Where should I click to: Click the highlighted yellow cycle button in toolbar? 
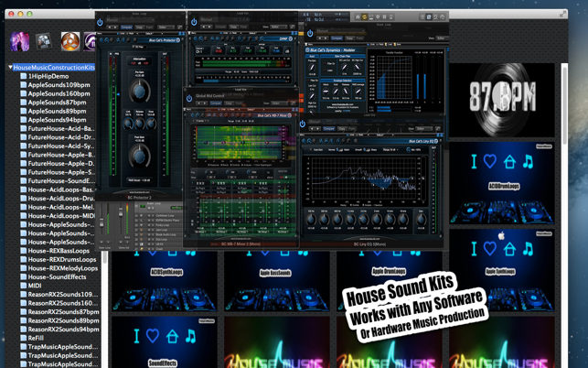click(365, 16)
